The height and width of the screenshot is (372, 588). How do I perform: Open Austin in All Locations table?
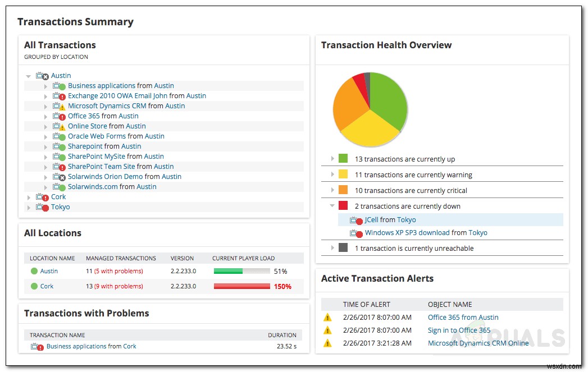49,271
